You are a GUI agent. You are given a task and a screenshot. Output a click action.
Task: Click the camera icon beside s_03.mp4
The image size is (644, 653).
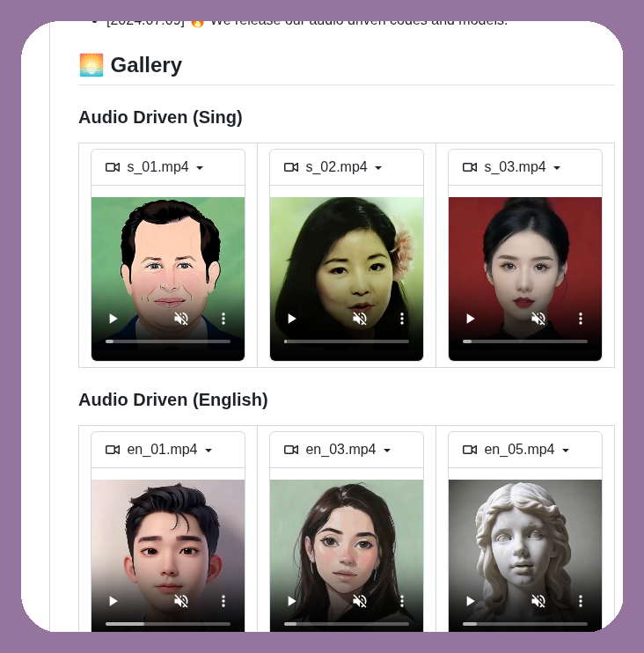click(470, 167)
